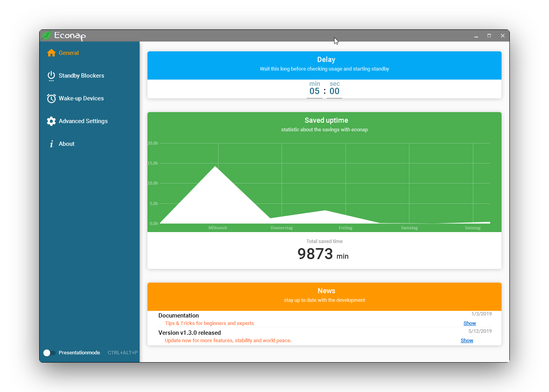Click the 5,0h y-axis label

coord(154,203)
